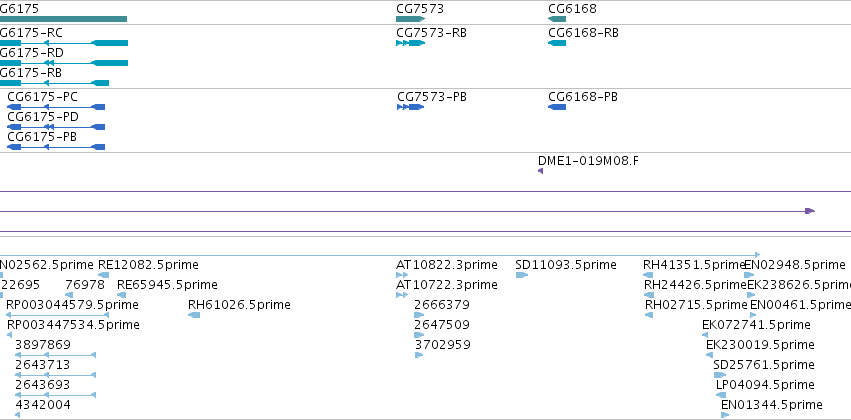Select the SD11093.5prime EST arrow glyph
Screen dimensions: 851x420
click(522, 275)
